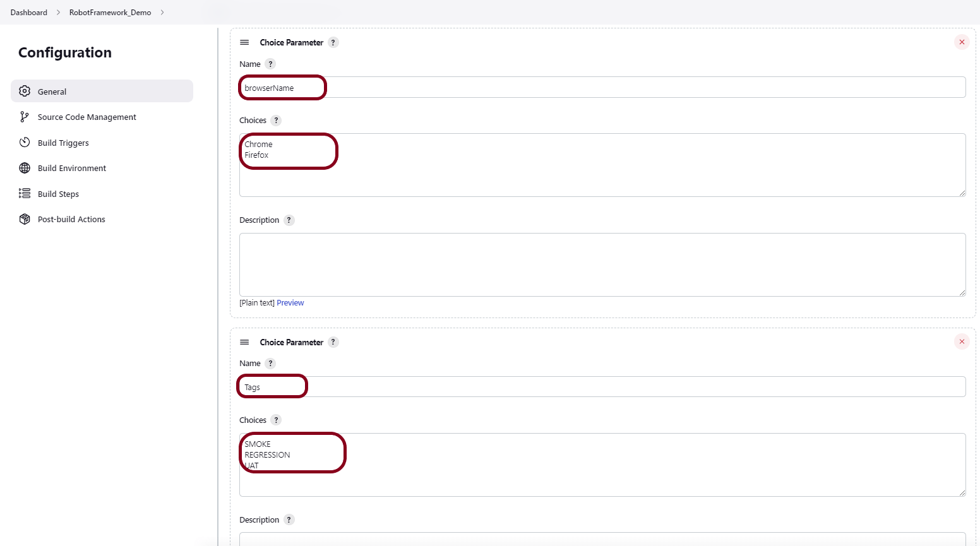Grab the drag handle of browserName parameter
Image resolution: width=980 pixels, height=546 pixels.
[x=244, y=42]
